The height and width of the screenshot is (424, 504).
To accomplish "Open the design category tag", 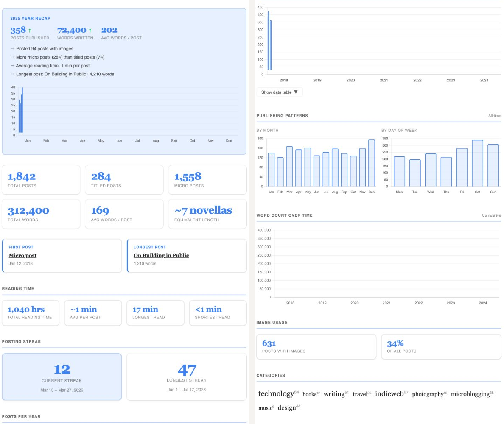I will coord(287,407).
